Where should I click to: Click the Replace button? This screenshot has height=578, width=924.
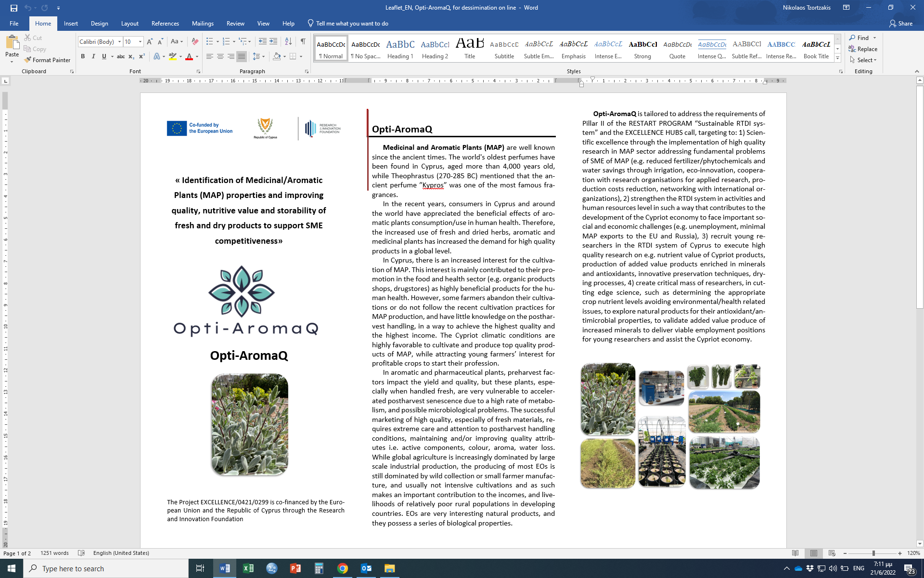coord(863,49)
